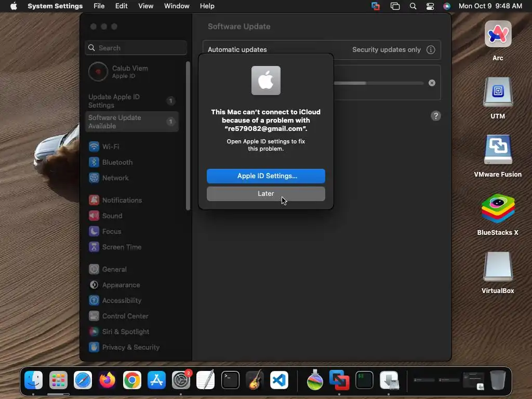Dismiss dialog with Later button
The image size is (532, 399).
pyautogui.click(x=266, y=194)
